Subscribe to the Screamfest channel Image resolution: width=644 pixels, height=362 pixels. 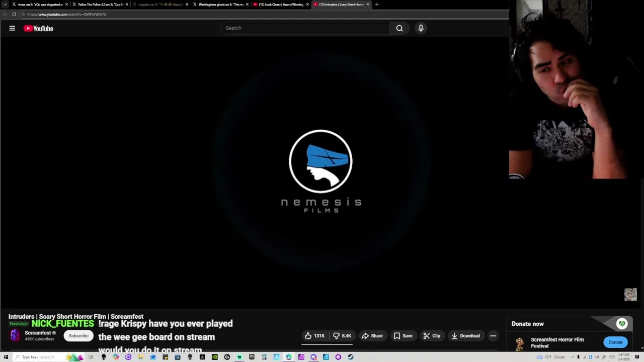[78, 336]
